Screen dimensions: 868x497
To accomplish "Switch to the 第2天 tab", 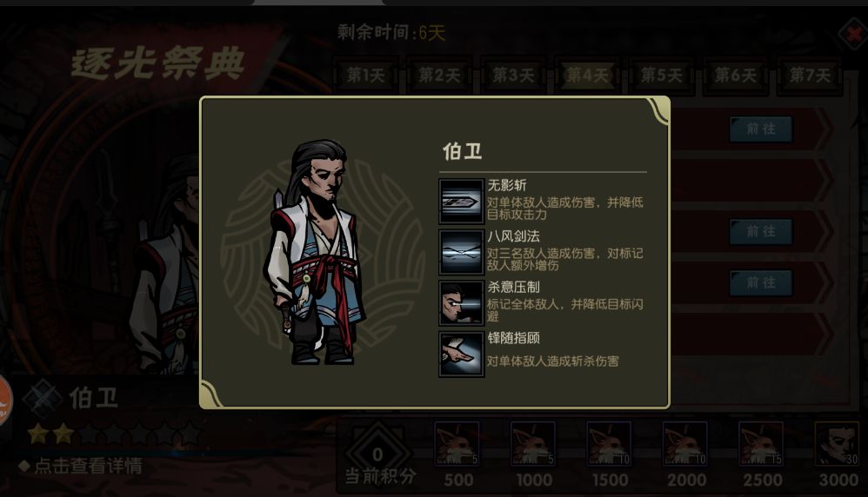I will pos(439,76).
